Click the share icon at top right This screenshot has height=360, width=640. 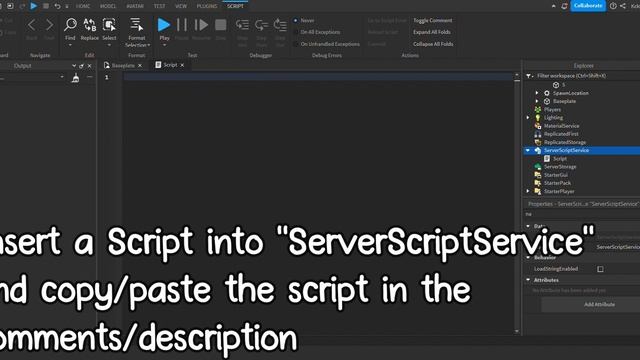coord(623,6)
